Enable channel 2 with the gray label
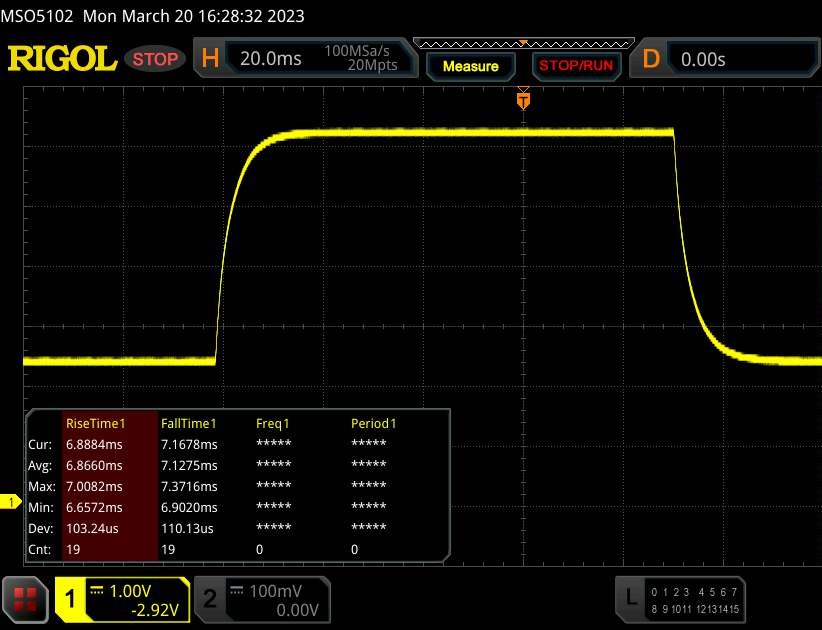Screen dimensions: 822x630 pyautogui.click(x=210, y=598)
